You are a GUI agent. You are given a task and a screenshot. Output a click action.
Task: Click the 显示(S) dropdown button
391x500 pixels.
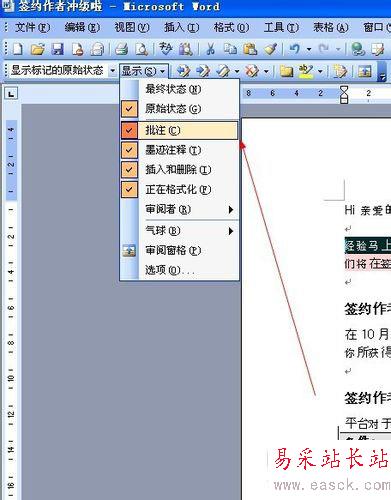143,71
